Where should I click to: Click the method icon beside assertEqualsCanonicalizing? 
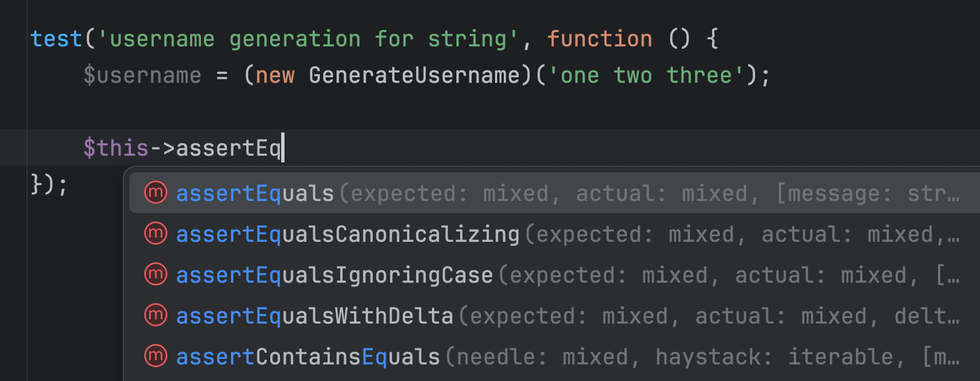(x=155, y=234)
